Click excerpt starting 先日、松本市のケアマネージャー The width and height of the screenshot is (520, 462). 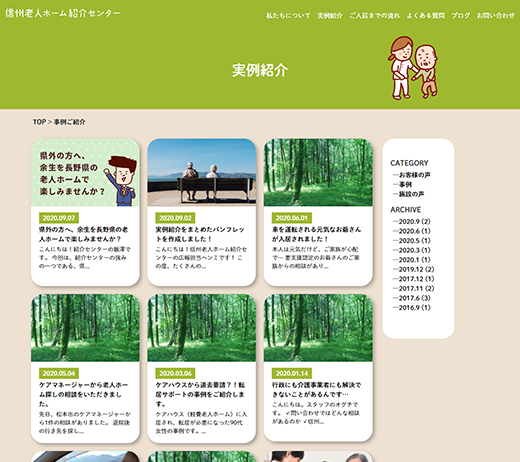[85, 423]
